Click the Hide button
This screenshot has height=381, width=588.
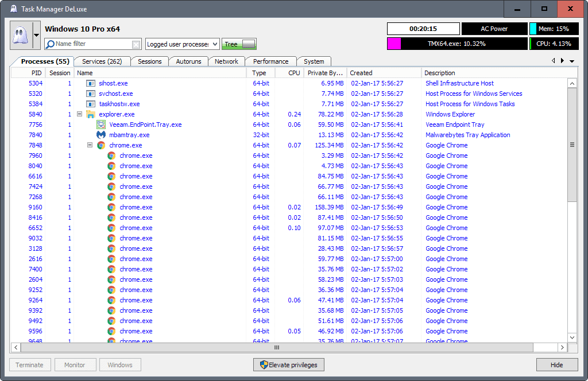click(557, 365)
